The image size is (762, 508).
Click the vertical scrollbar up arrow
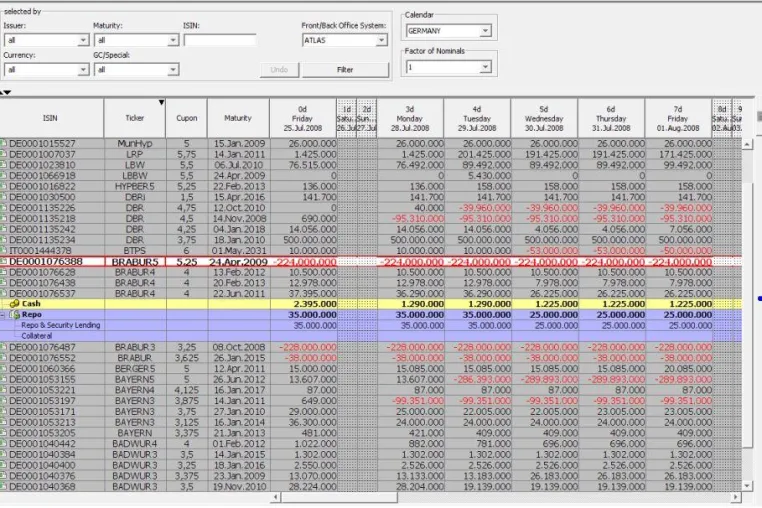747,144
